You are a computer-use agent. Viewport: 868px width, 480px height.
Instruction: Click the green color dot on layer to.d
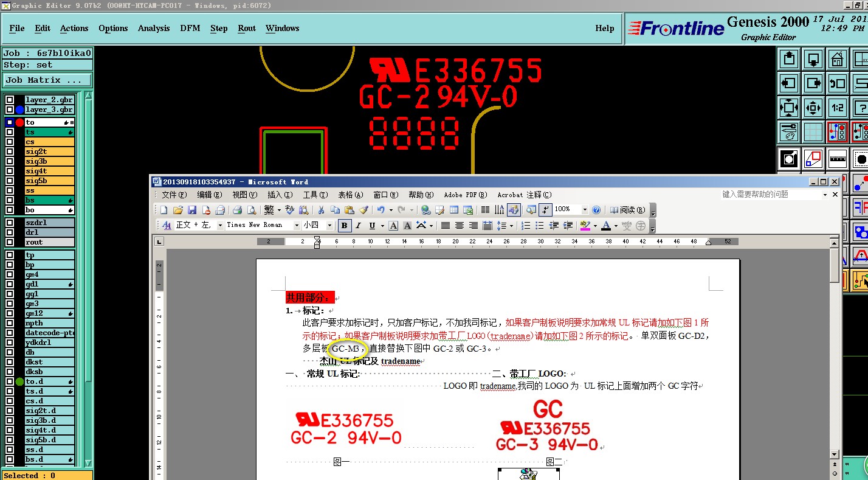coord(19,381)
